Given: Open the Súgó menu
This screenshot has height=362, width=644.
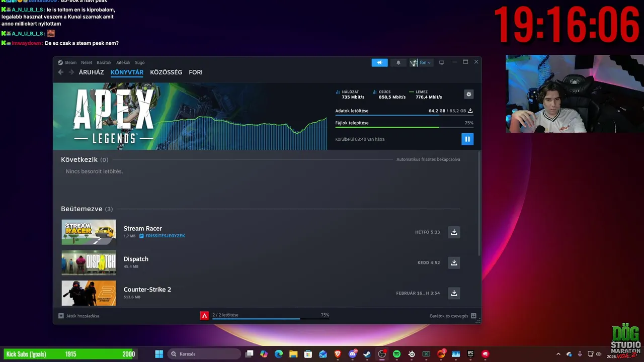Looking at the screenshot, I should (140, 63).
